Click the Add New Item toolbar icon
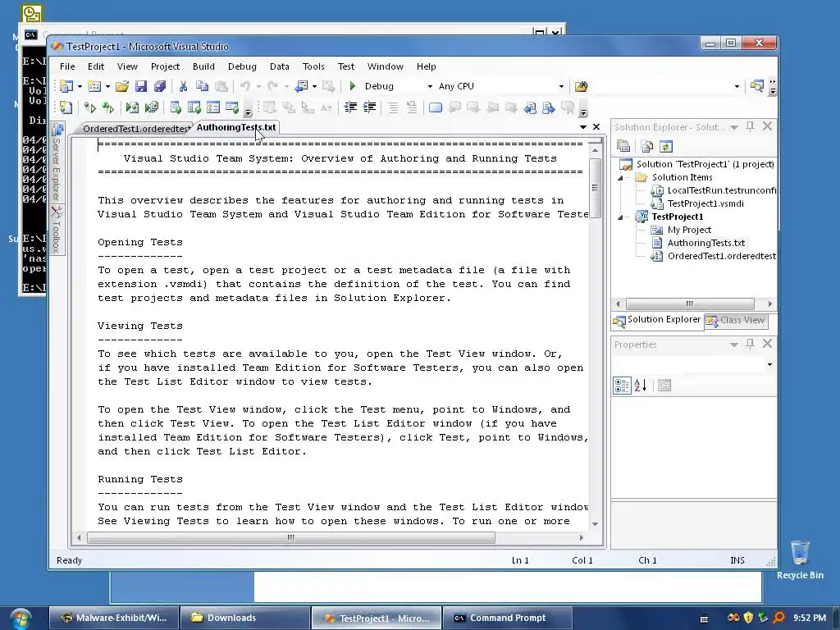 point(94,86)
